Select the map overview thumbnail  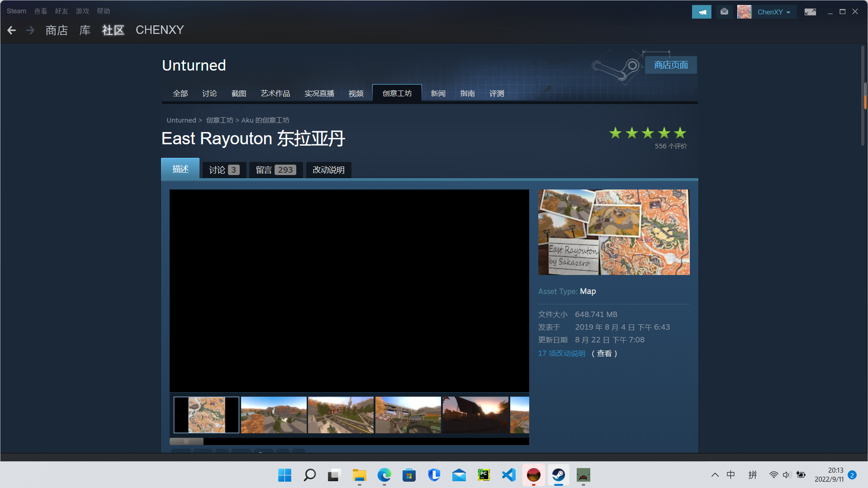206,415
